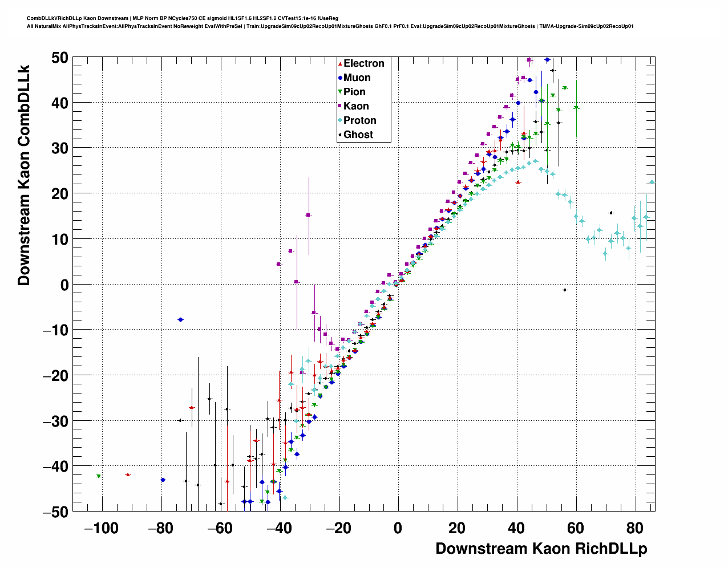Click the green triangle Pion legend marker

click(x=340, y=92)
